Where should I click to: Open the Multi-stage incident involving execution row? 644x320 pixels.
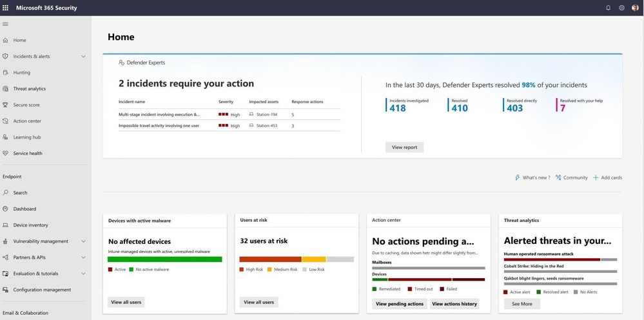[229, 115]
